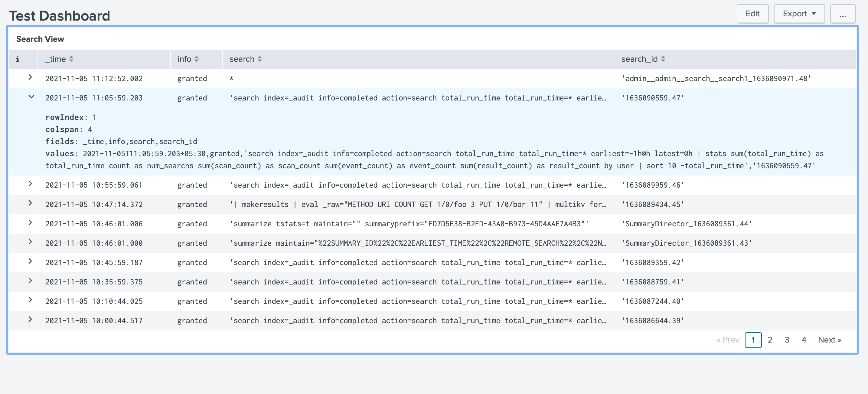Screen dimensions: 868x394
Task: Sort the search column ascending
Action: 259,59
